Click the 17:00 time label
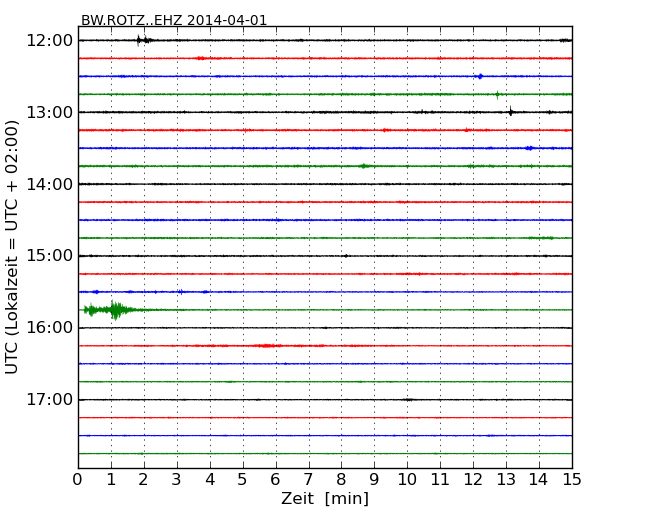 [49, 400]
